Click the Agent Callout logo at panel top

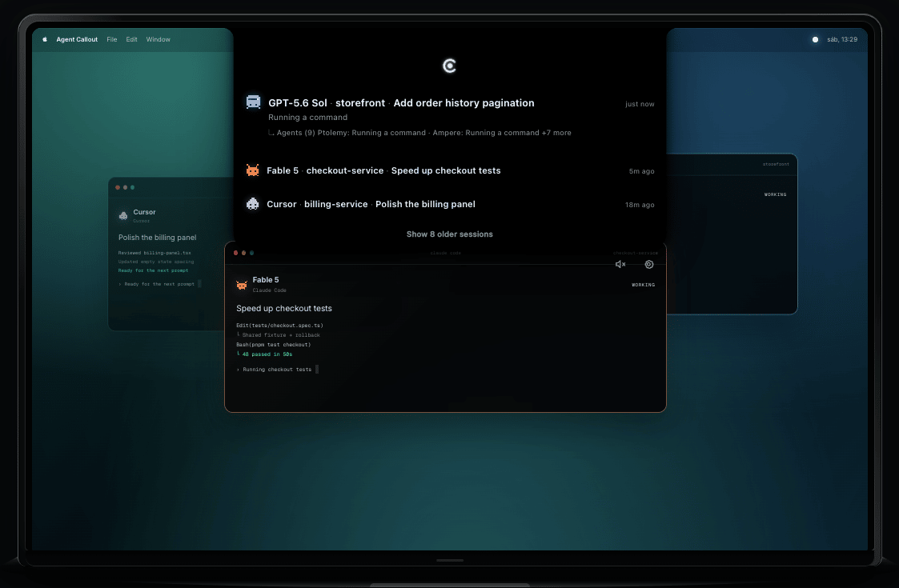pyautogui.click(x=450, y=66)
